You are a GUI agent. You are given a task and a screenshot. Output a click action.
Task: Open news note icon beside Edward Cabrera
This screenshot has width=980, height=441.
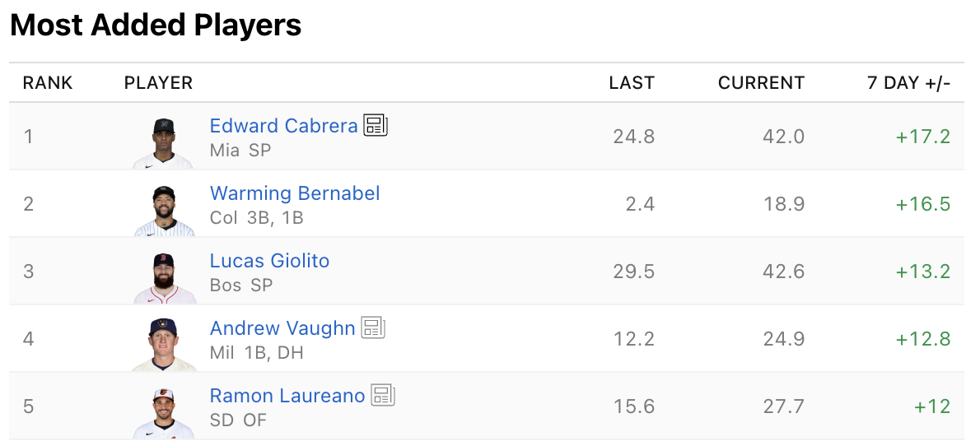pos(376,125)
